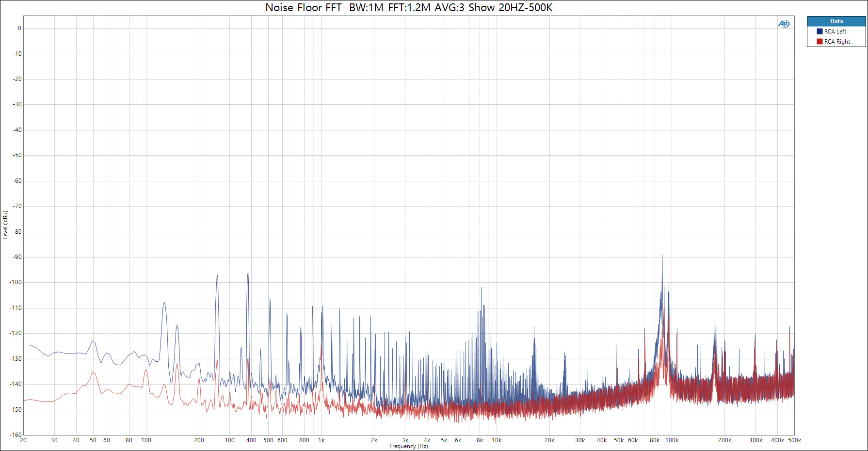Select the RCA Left legend entry
The image size is (868, 451).
point(836,32)
